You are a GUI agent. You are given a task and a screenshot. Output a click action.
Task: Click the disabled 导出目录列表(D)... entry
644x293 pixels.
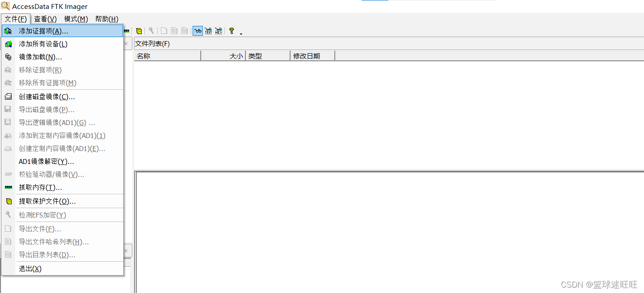(62, 255)
